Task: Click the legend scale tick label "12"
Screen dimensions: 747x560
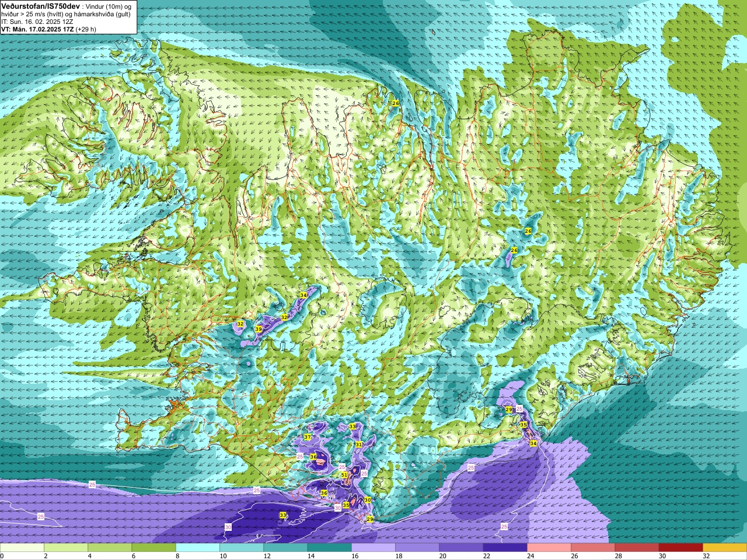Action: 267,556
